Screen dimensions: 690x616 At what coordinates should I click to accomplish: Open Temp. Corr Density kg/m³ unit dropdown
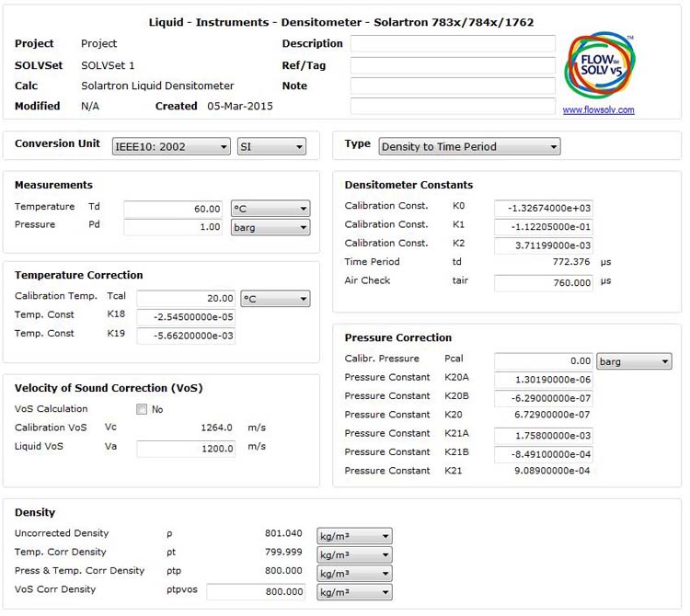click(x=355, y=555)
